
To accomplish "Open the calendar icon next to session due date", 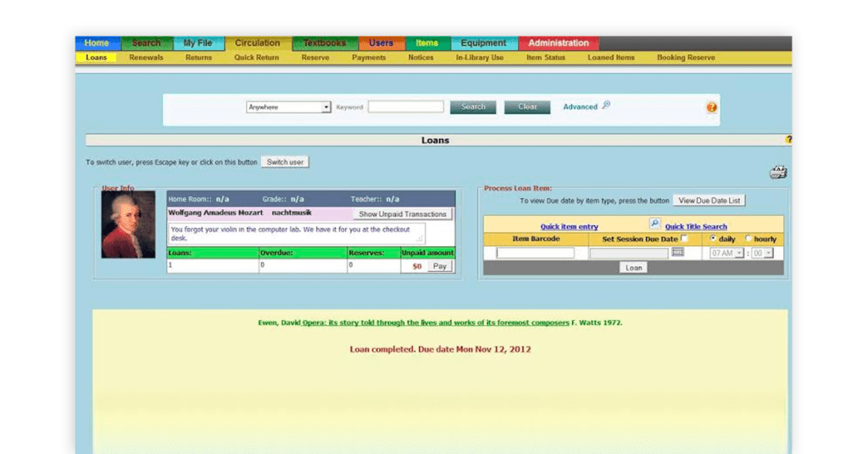I will point(677,252).
